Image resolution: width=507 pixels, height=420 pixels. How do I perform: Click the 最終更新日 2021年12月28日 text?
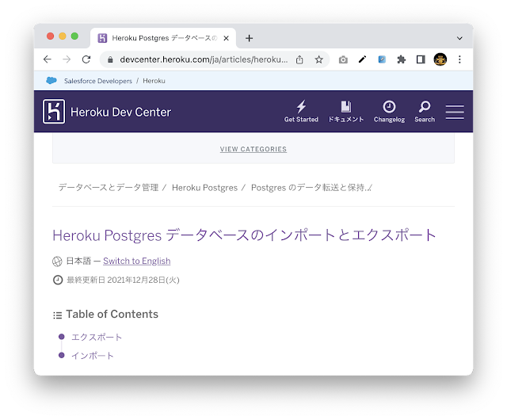click(123, 280)
